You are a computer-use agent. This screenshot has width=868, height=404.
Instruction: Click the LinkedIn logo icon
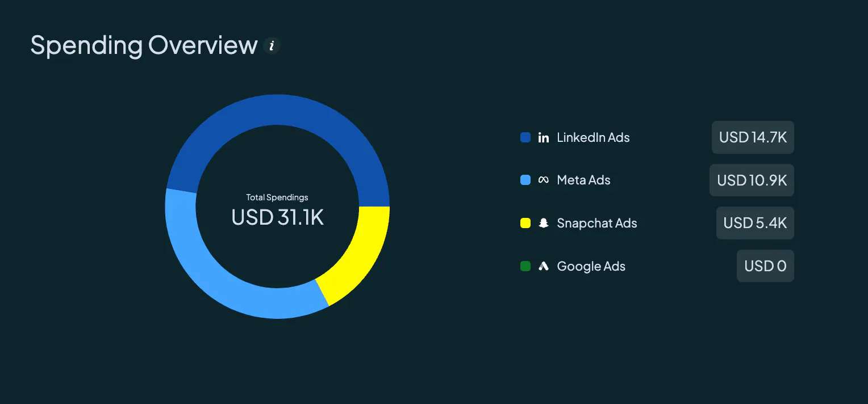tap(544, 138)
